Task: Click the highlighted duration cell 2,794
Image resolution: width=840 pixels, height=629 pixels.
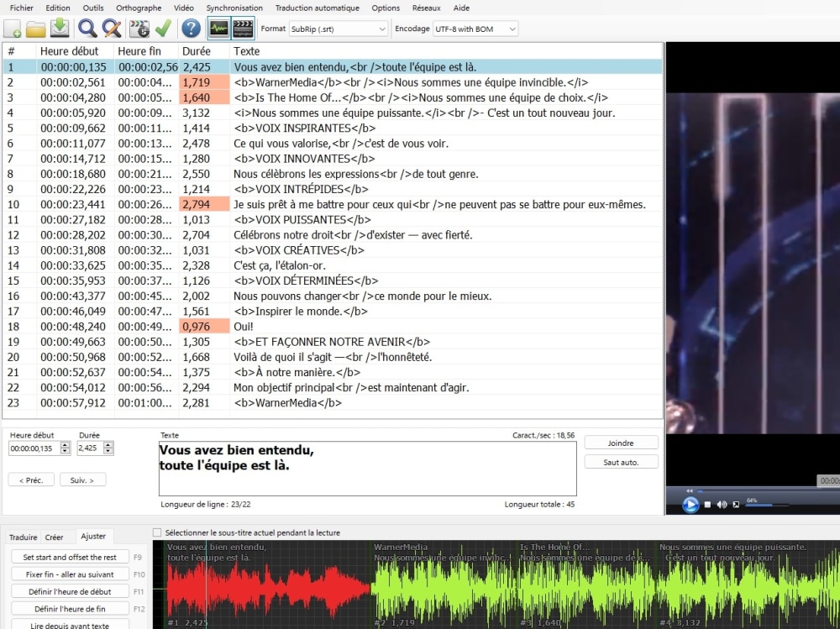Action: coord(204,204)
